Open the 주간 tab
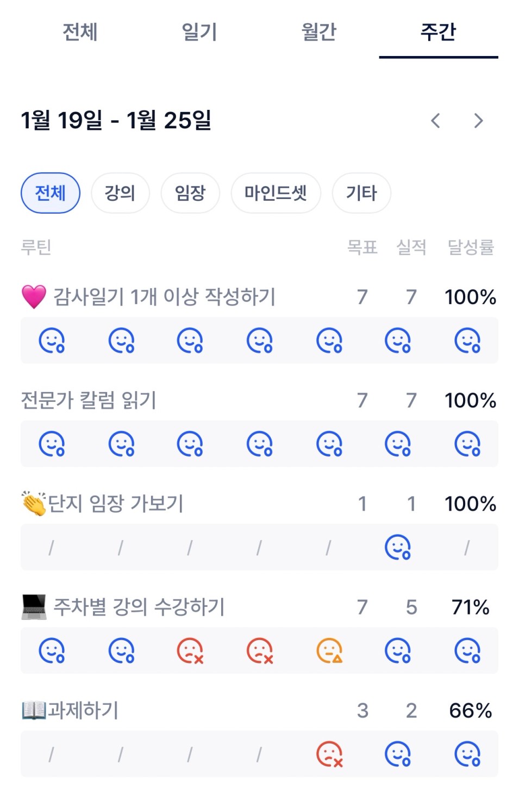This screenshot has height=812, width=519. (x=438, y=32)
